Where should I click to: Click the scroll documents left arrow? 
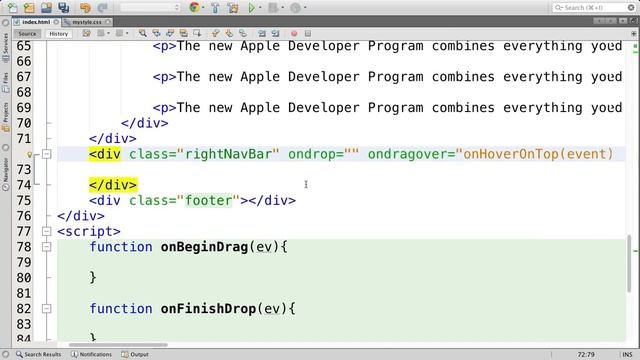tap(599, 21)
